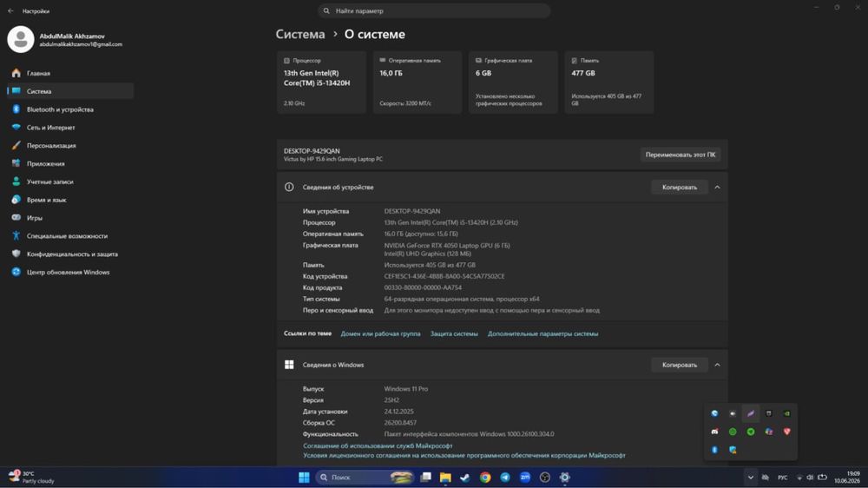Click the red shield icon in tray overflow

coord(786,432)
